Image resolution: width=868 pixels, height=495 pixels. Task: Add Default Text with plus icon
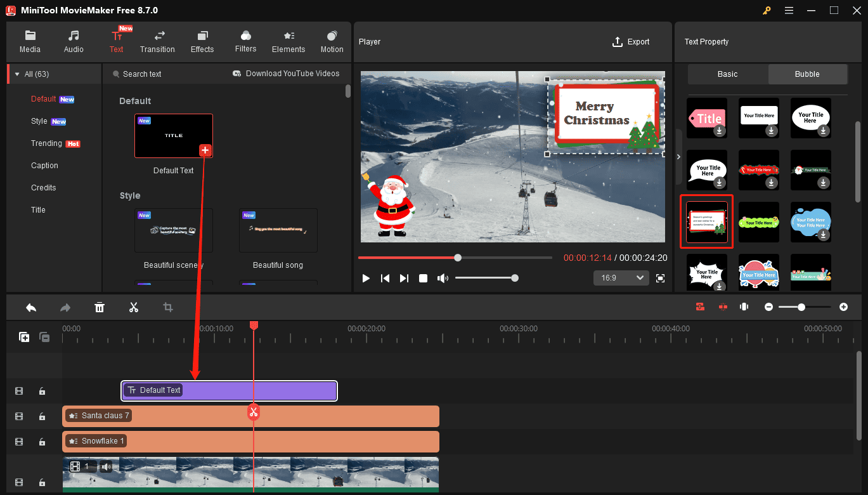pos(205,150)
